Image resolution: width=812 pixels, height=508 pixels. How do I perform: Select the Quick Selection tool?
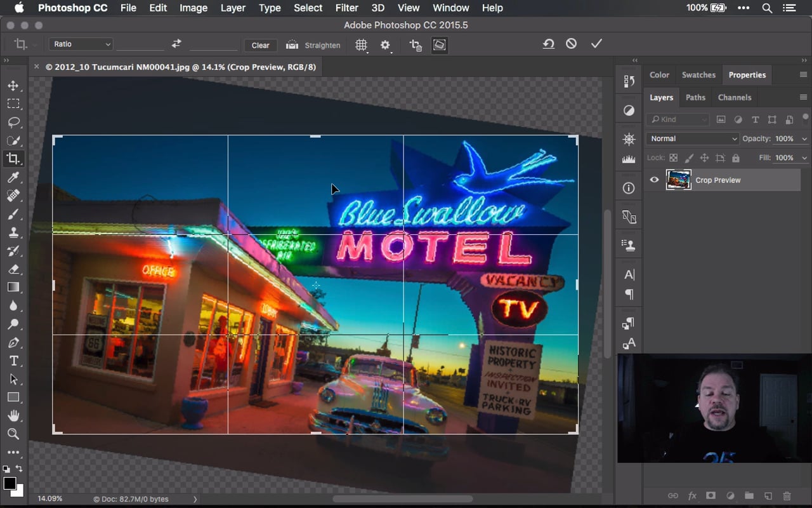tap(13, 140)
